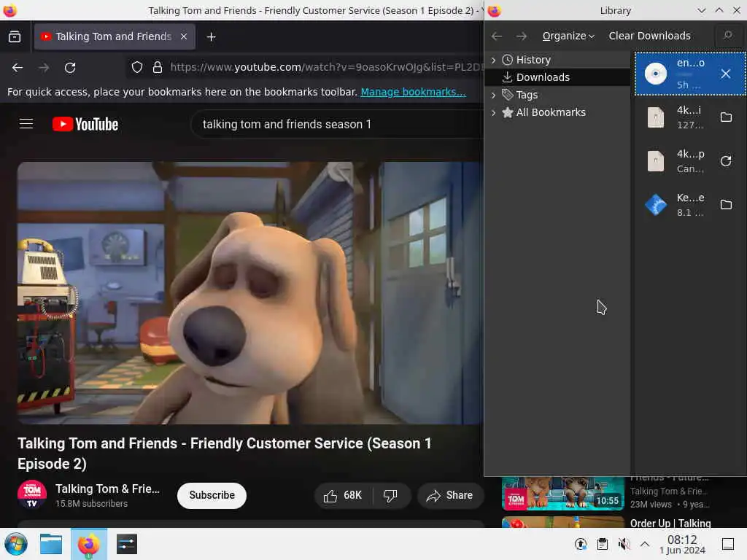The image size is (747, 560).
Task: Open the start menu button
Action: [x=16, y=544]
